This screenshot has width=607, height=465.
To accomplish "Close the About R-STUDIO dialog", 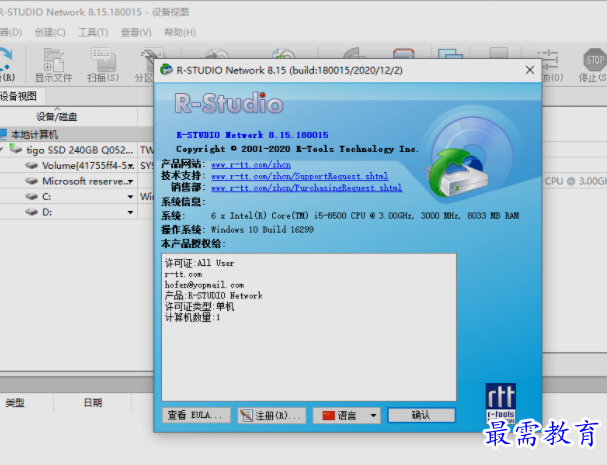I will (x=530, y=70).
